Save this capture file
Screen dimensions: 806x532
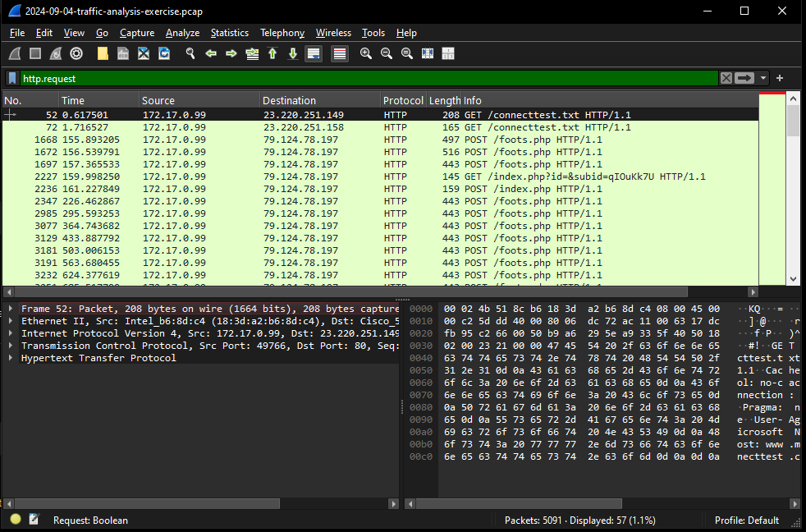[123, 53]
